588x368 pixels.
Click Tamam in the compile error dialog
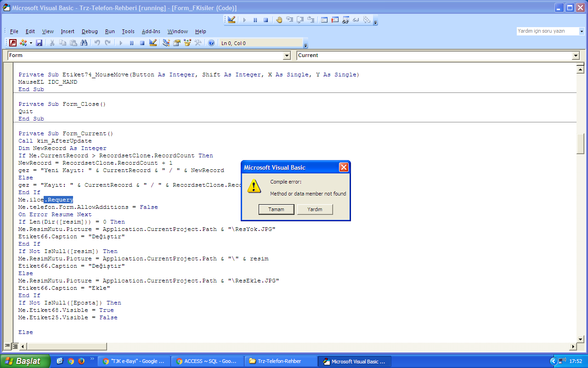[276, 209]
